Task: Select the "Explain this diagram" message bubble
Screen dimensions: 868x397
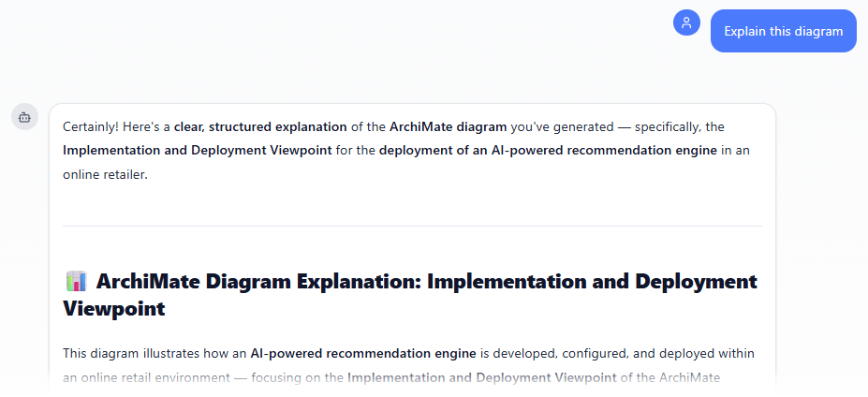Action: [783, 31]
